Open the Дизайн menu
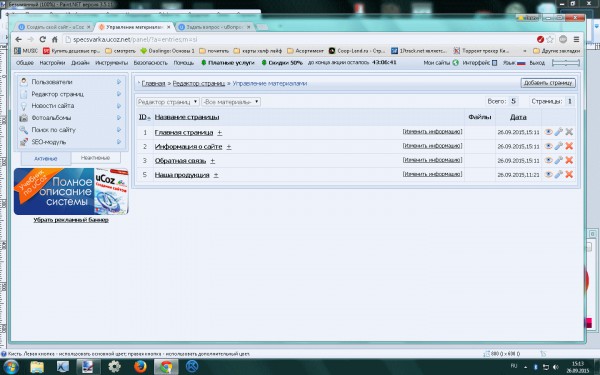The height and width of the screenshot is (375, 600). pyautogui.click(x=80, y=62)
